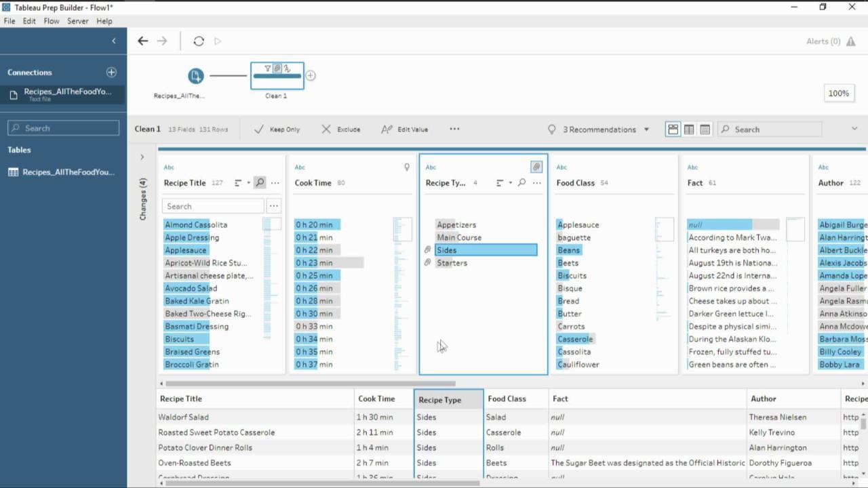The height and width of the screenshot is (488, 868).
Task: Run the flow with play icon
Action: 218,41
